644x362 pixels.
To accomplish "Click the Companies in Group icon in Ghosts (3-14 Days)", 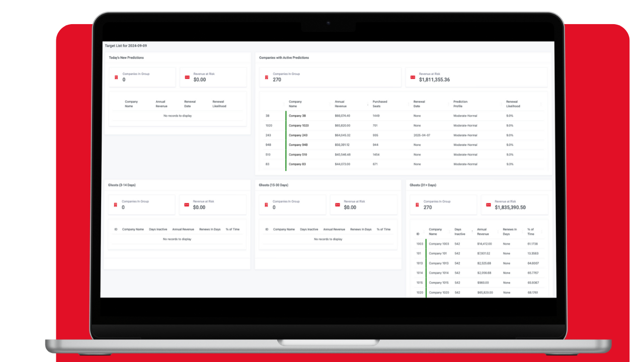I will click(x=115, y=204).
